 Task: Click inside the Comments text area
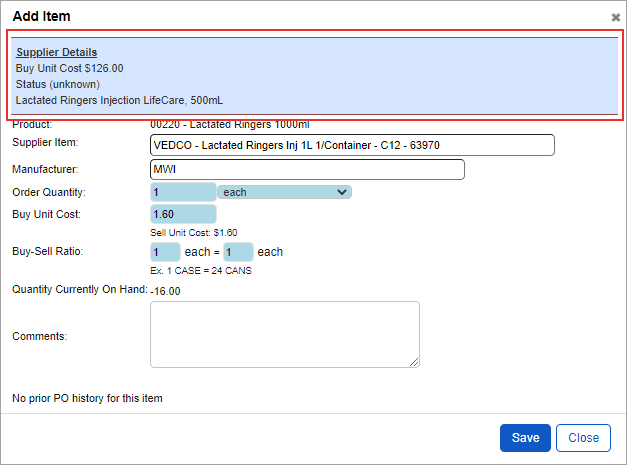point(285,334)
